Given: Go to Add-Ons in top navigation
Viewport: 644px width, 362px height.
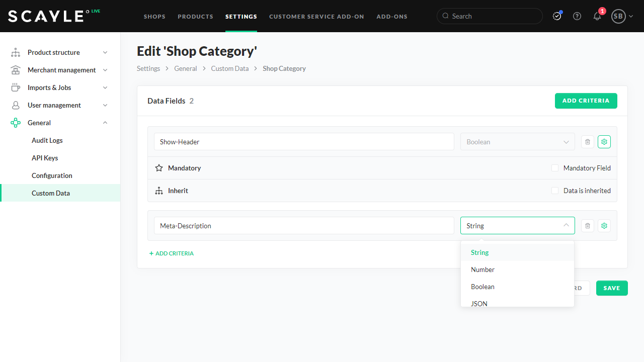Looking at the screenshot, I should (x=392, y=17).
